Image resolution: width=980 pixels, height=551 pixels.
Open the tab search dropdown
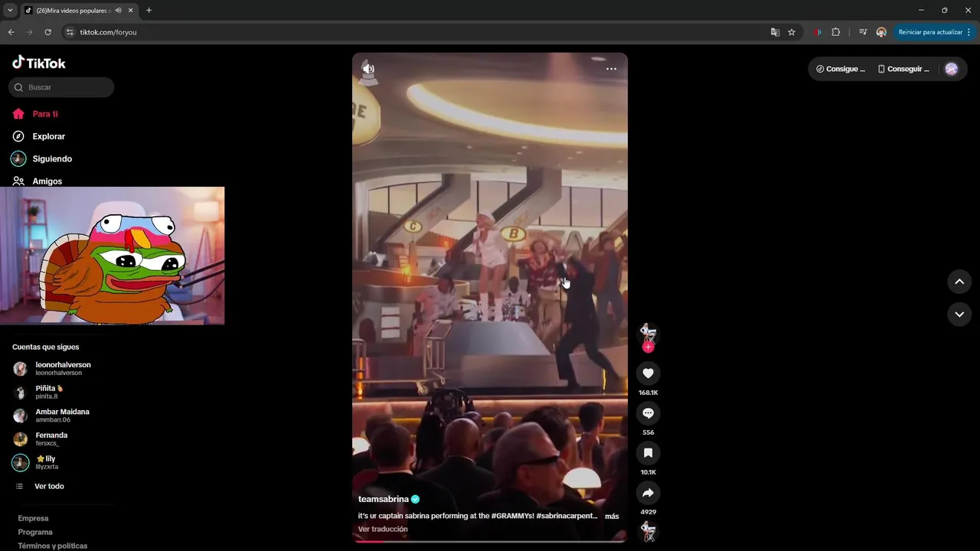(x=10, y=11)
